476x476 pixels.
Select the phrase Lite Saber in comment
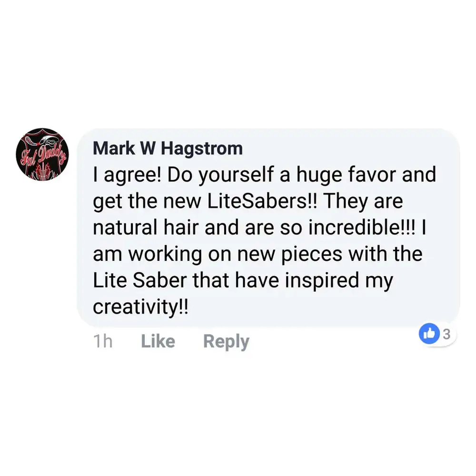coord(139,280)
